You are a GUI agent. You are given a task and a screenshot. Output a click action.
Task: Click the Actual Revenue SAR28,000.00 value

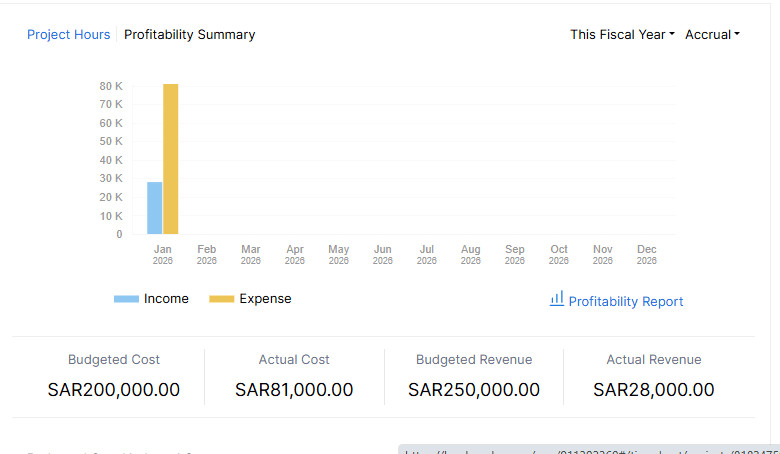[653, 390]
